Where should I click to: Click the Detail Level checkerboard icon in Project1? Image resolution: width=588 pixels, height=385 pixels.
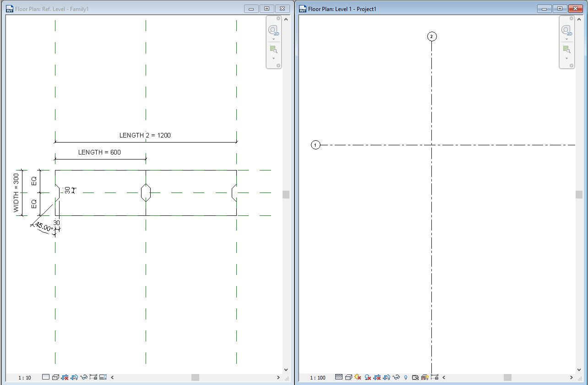pyautogui.click(x=338, y=377)
